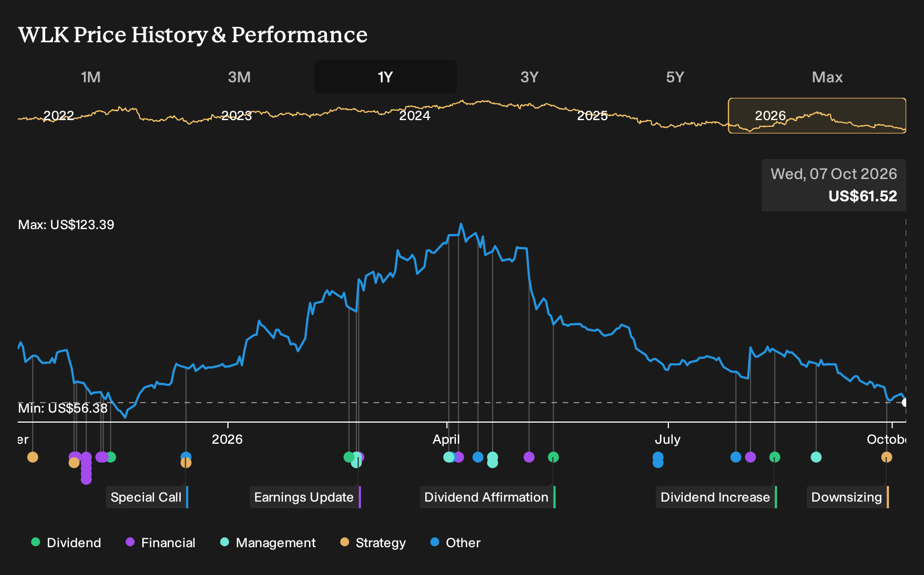Select the active 1Y range tab
924x575 pixels.
[386, 77]
